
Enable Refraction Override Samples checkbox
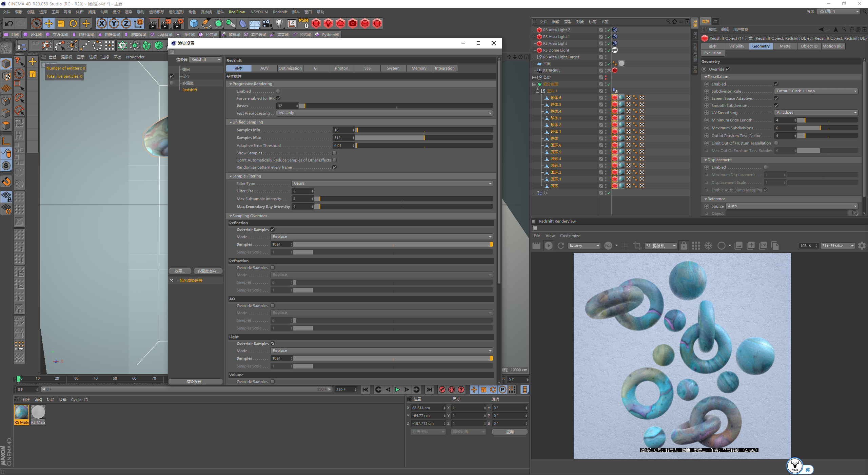click(x=272, y=268)
